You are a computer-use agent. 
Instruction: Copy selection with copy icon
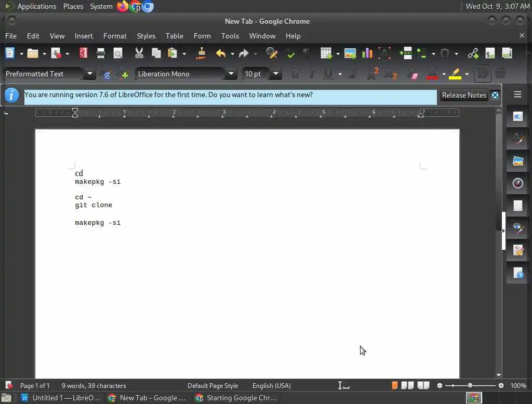click(156, 53)
